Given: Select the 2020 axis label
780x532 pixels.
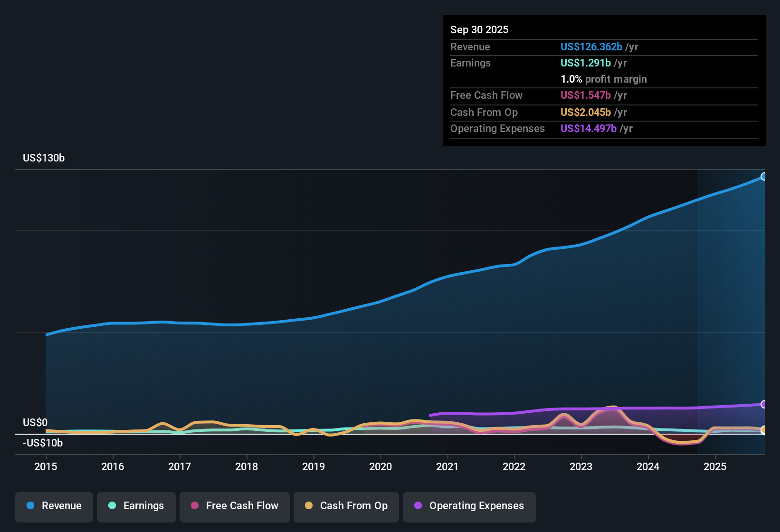Looking at the screenshot, I should [380, 467].
